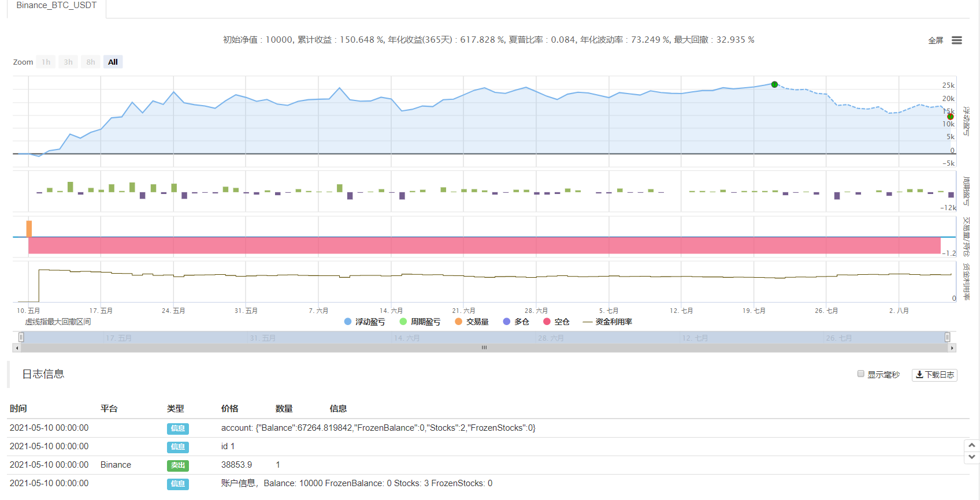Click the 数量 column header

(x=284, y=409)
